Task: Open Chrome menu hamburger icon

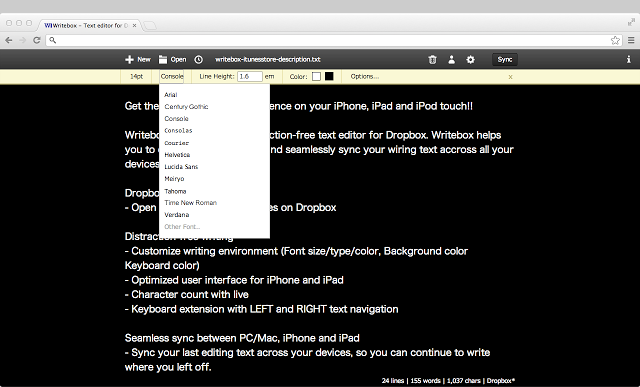Action: click(631, 40)
